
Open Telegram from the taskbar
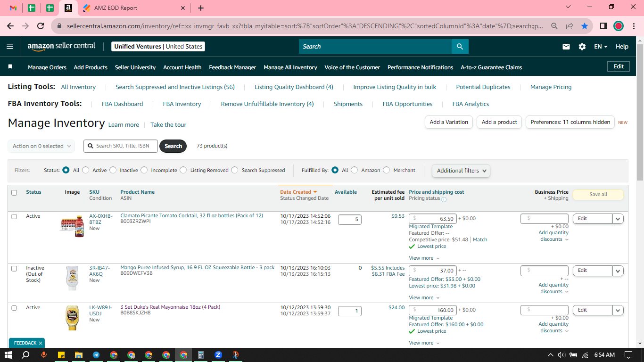tap(96, 355)
